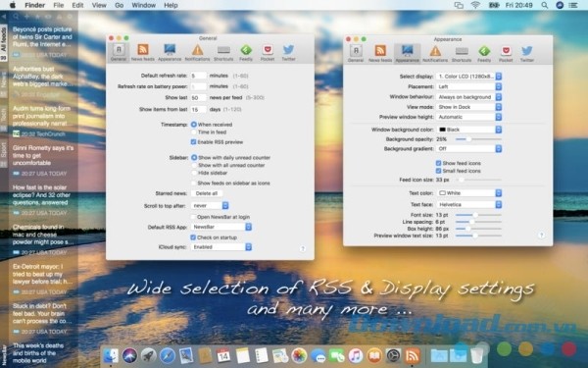Open Calendar from the Dock
588x368 pixels.
[x=223, y=355]
